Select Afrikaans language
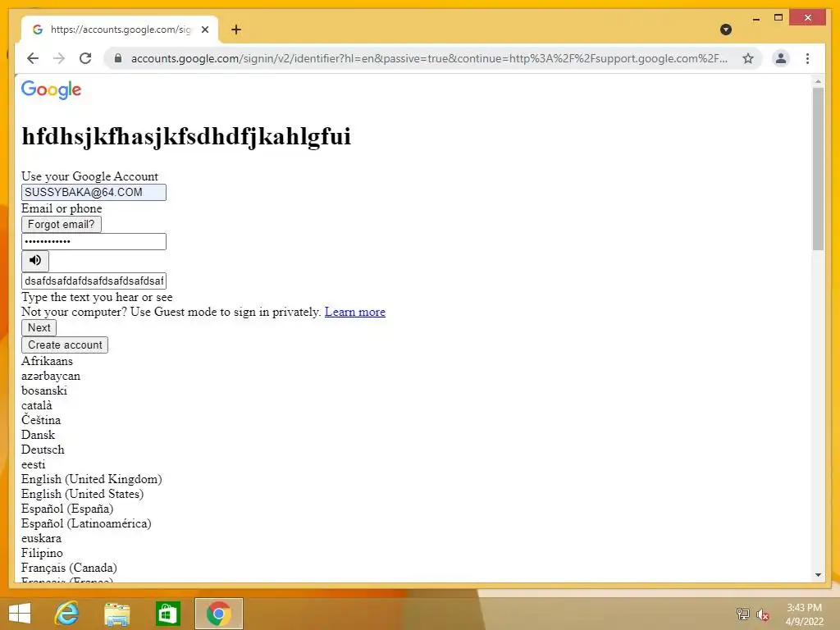The image size is (840, 630). (47, 361)
